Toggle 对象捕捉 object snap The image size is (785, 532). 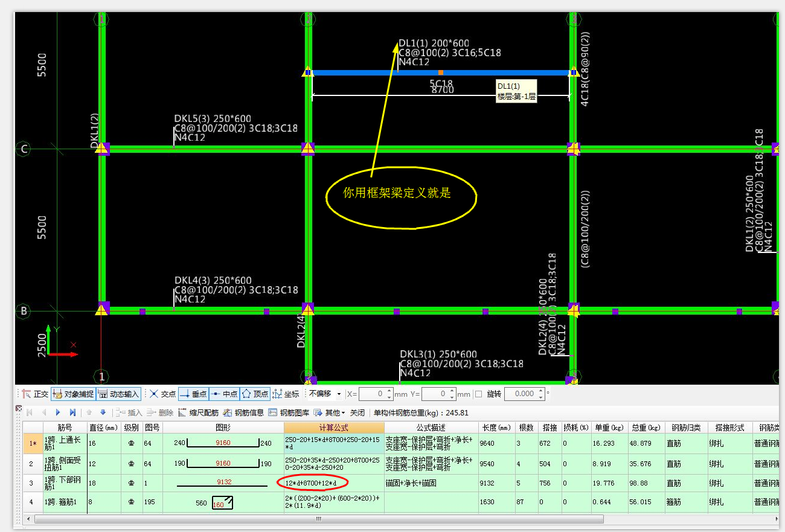72,394
